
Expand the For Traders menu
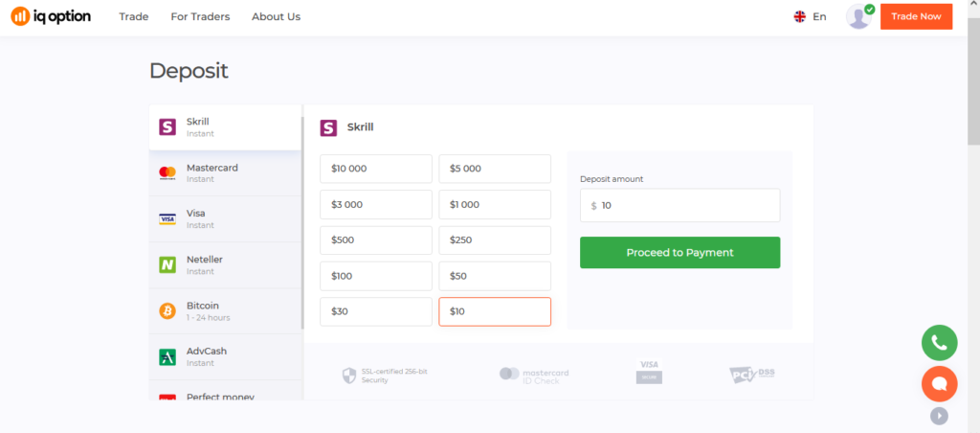[200, 16]
